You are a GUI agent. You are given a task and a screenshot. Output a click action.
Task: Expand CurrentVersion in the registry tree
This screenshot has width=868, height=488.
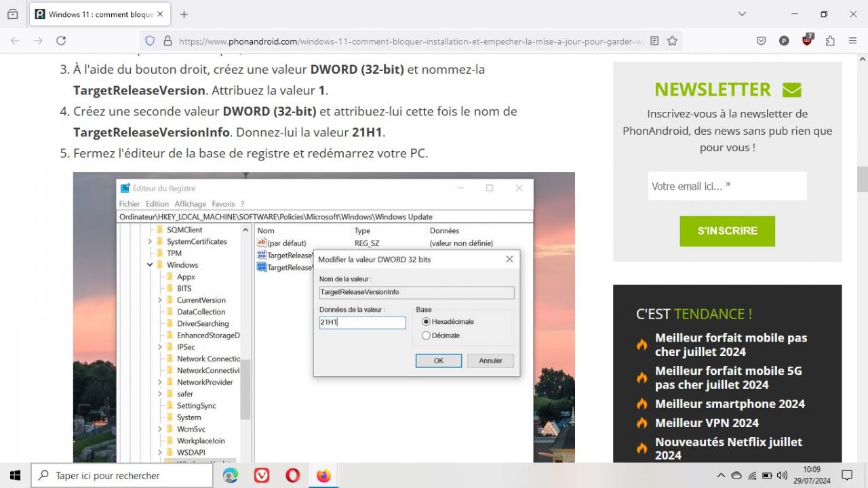click(x=161, y=300)
